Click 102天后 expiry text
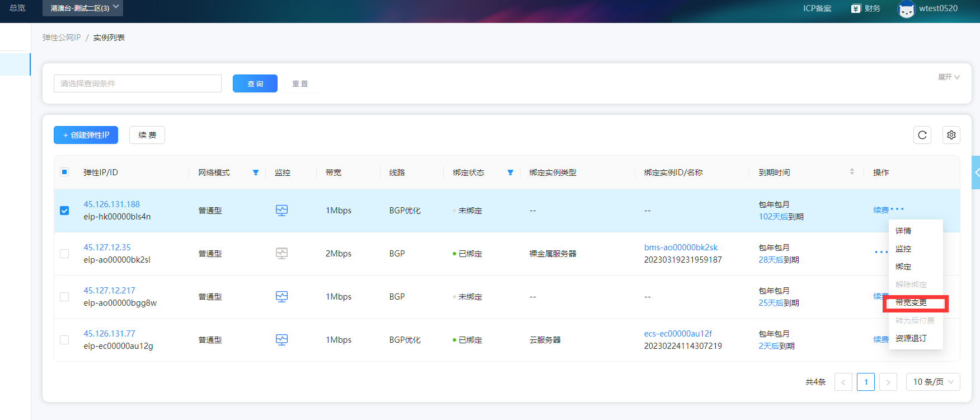Viewport: 980px width, 420px height. coord(773,217)
